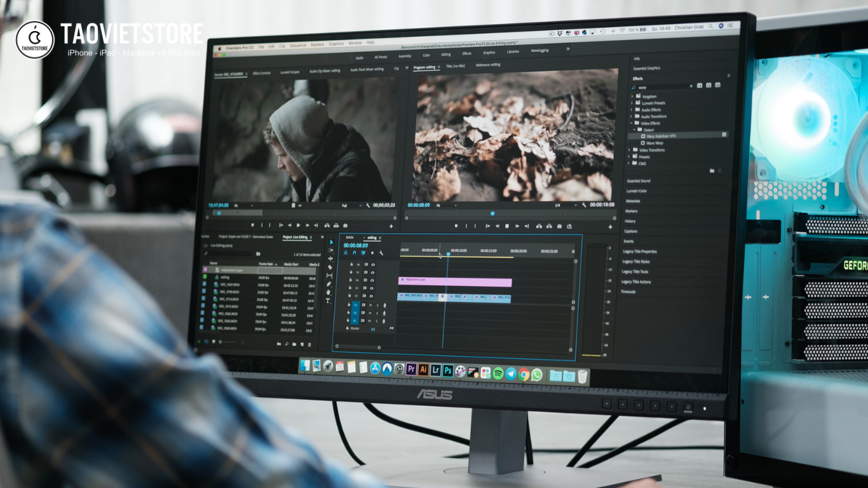Select the Type tool for adding text
The width and height of the screenshot is (868, 488).
(x=329, y=301)
